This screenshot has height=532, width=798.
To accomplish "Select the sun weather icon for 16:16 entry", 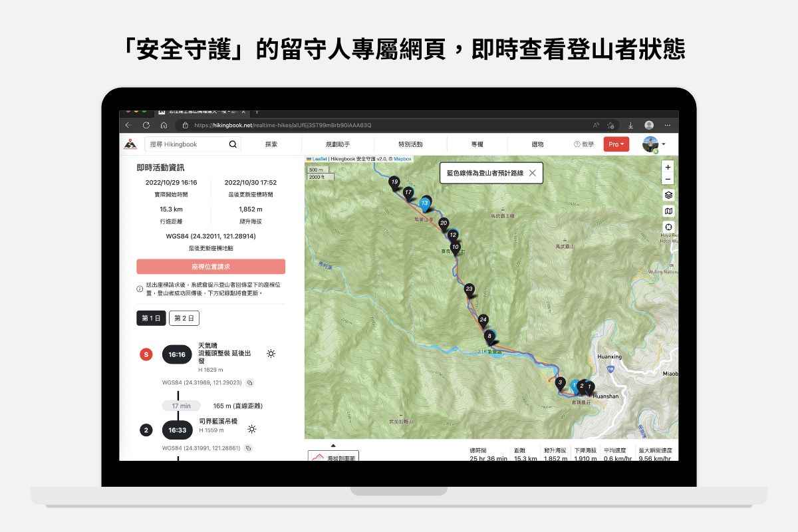I will point(271,354).
